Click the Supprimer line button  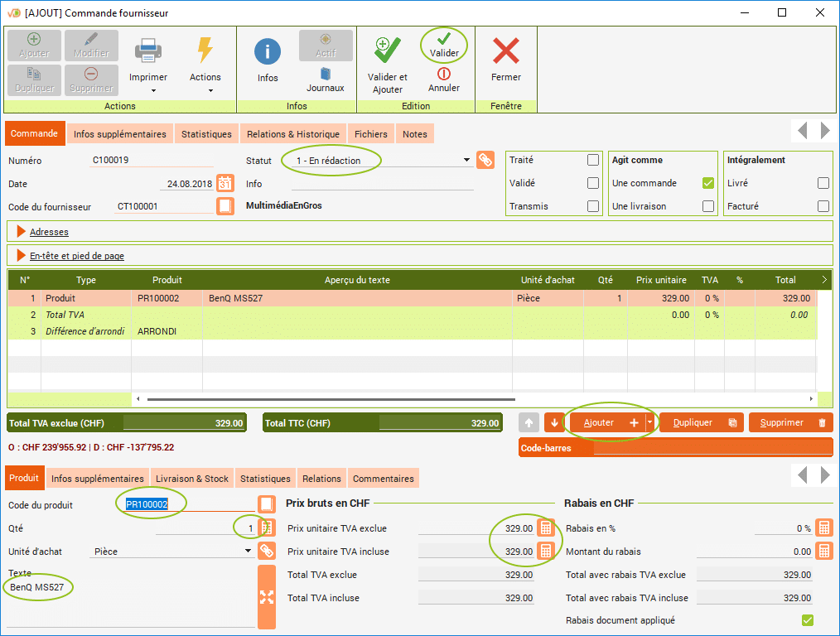(x=791, y=422)
